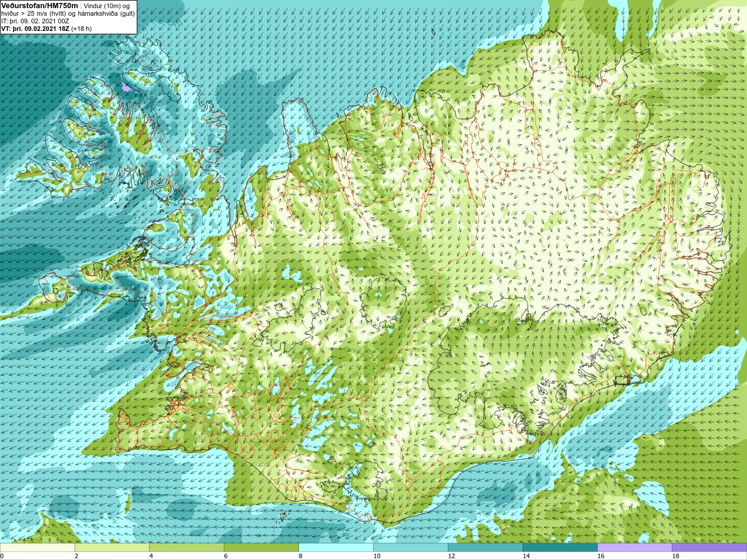
Task: Click the "VT: þri. 09.02.2021 18Z" valid time
Action: pos(35,28)
